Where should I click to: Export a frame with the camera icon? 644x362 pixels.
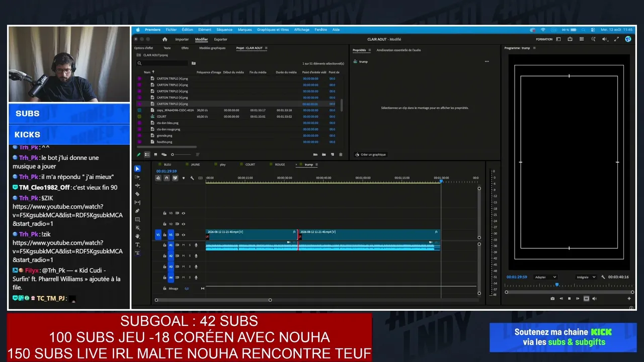point(552,299)
